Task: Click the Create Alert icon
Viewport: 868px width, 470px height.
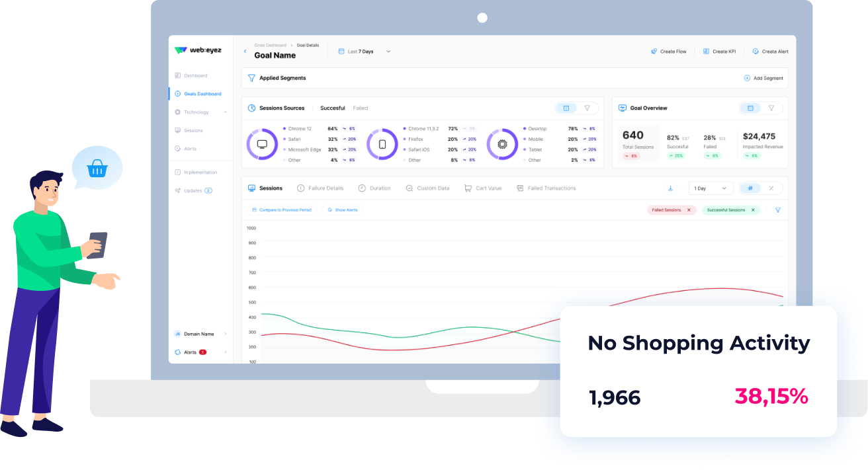Action: [x=756, y=52]
